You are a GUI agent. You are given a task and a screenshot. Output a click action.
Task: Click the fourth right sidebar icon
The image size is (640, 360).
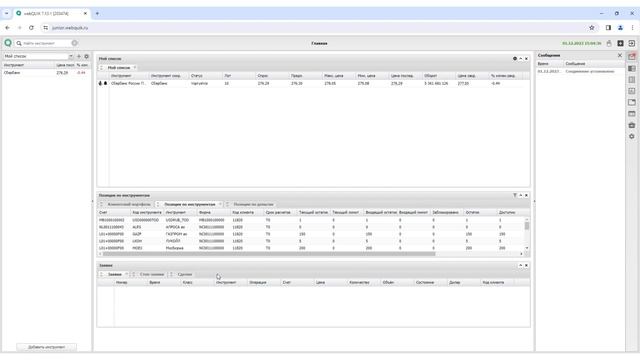[632, 91]
